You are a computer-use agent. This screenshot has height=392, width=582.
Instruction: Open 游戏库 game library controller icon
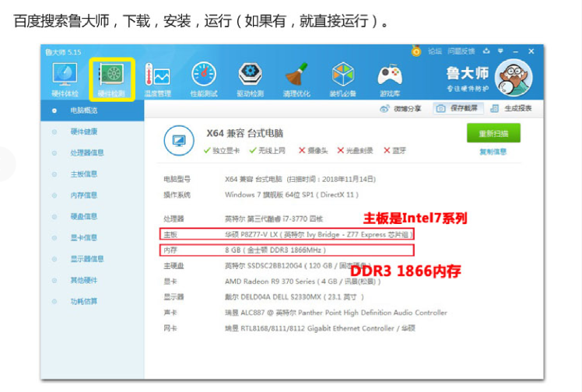point(389,79)
